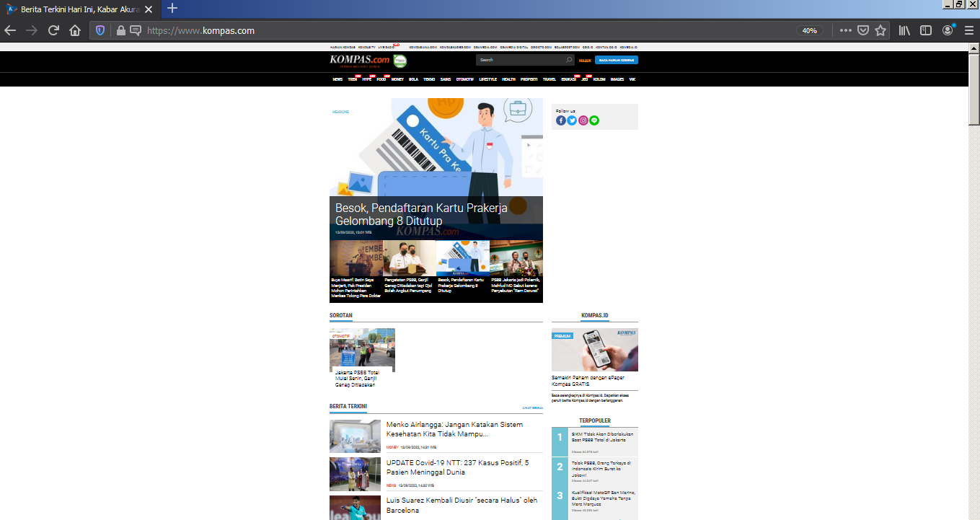Open Firefox account menu
This screenshot has height=520, width=980.
[948, 30]
